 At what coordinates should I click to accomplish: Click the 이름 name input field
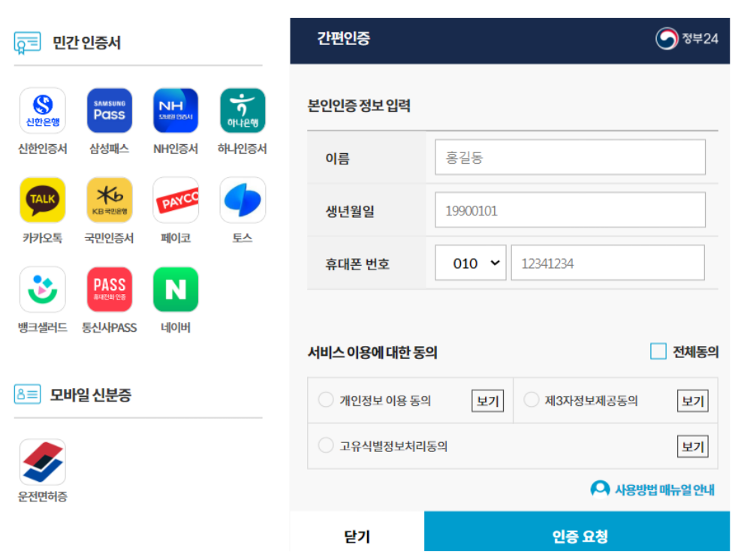click(x=570, y=157)
